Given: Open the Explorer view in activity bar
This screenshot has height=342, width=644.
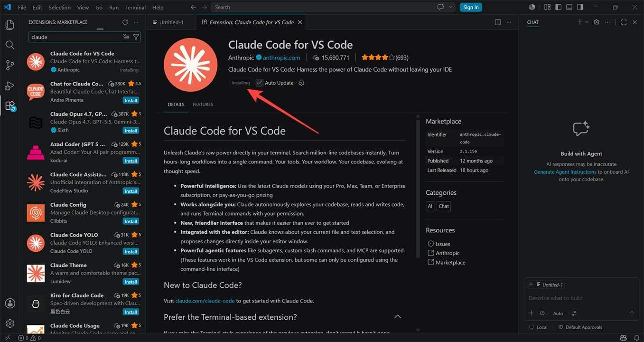Looking at the screenshot, I should pos(10,25).
